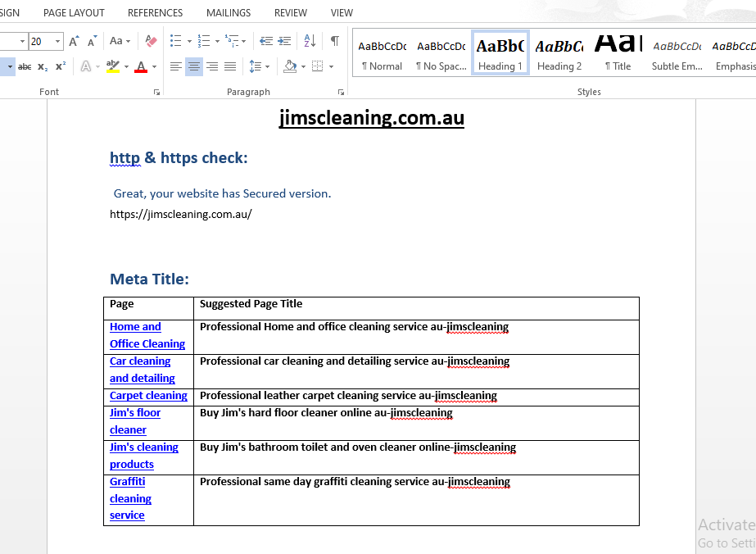Apply the Title style

click(x=618, y=53)
